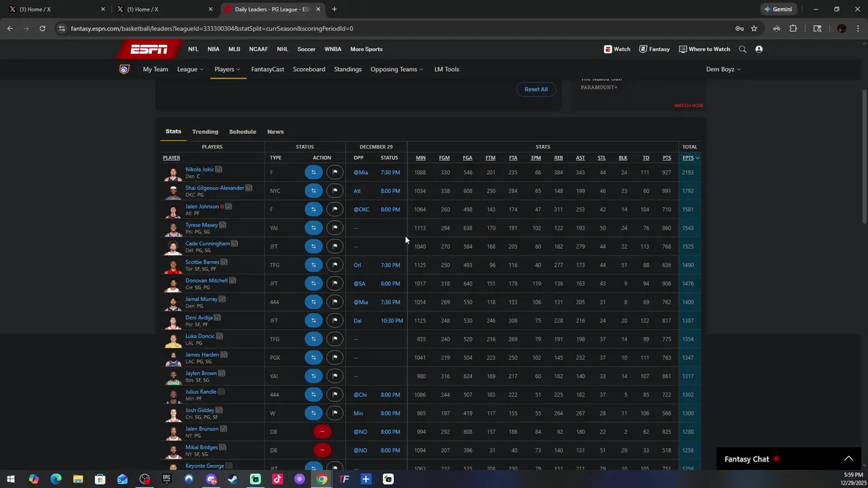
Task: Open the Chrome extensions puzzle icon
Action: click(x=793, y=28)
